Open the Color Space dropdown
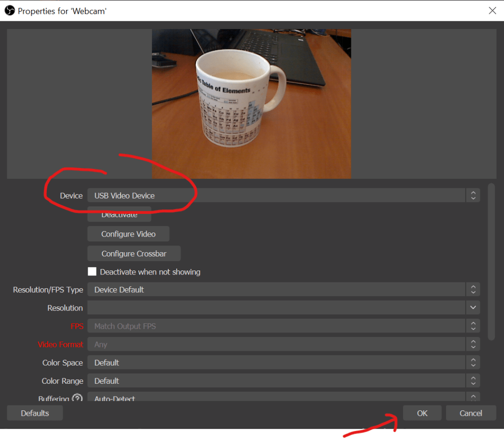Screen dimensions: 504x438 coord(283,363)
